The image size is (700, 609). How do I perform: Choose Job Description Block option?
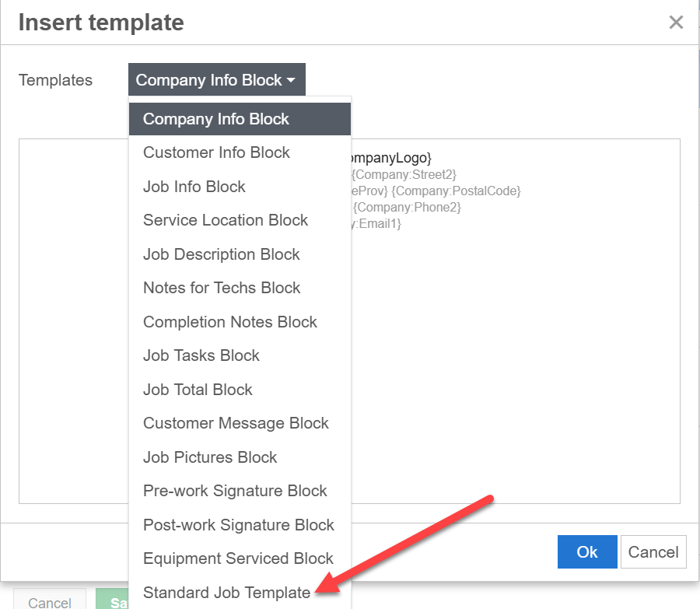tap(222, 254)
